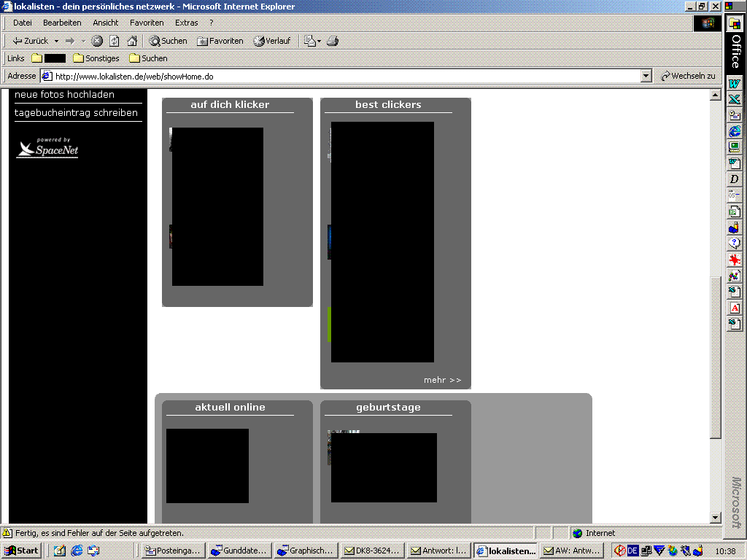Screen dimensions: 747x560
Task: Open the Suchen search toolbar button
Action: click(x=168, y=41)
